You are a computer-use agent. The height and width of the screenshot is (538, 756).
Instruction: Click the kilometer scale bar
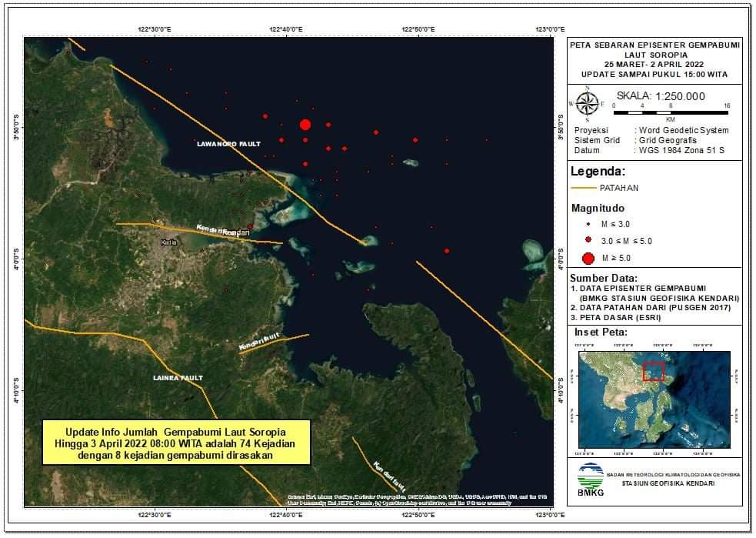671,112
